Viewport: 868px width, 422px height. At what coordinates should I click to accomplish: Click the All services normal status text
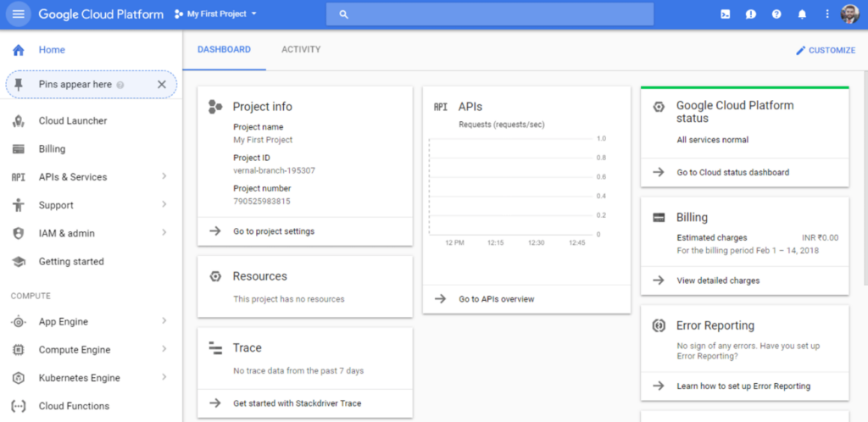click(x=712, y=140)
